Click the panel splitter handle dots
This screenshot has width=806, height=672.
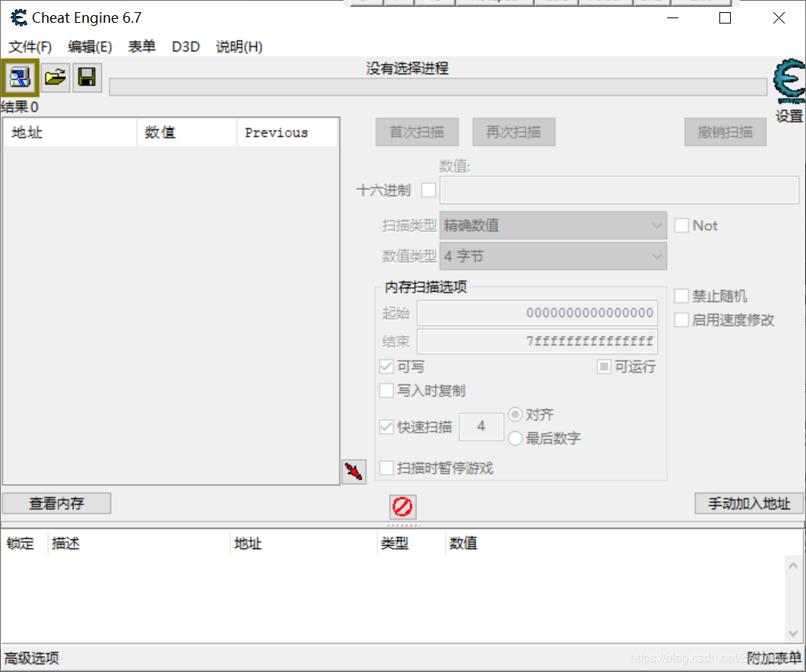click(403, 525)
